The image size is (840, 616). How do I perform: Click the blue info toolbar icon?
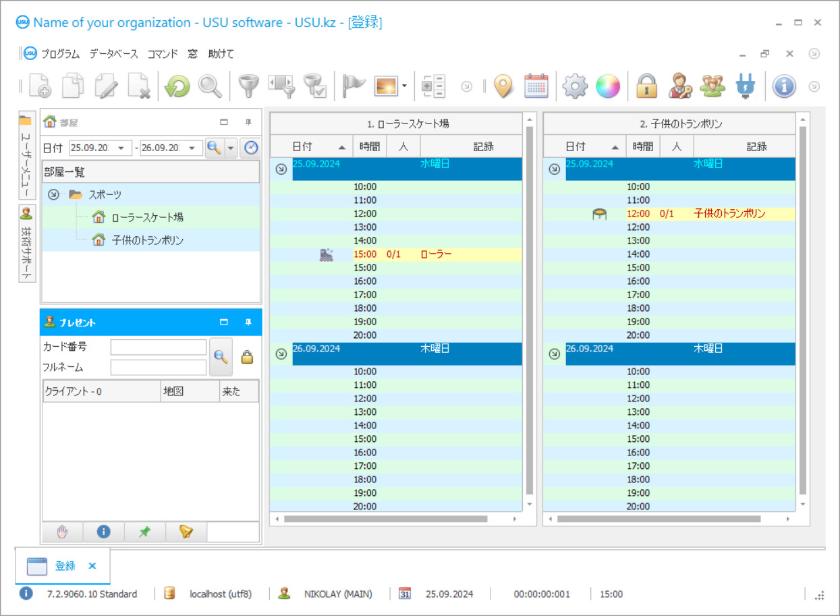(x=784, y=86)
